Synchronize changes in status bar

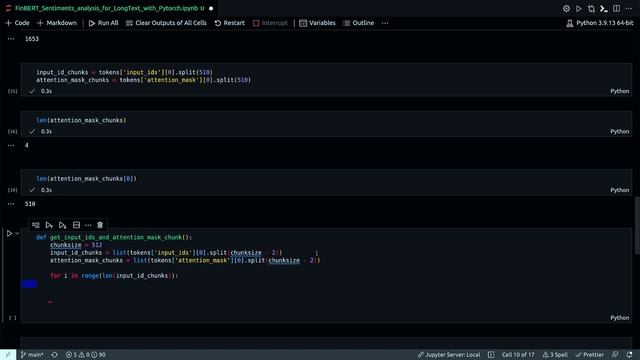pyautogui.click(x=54, y=355)
